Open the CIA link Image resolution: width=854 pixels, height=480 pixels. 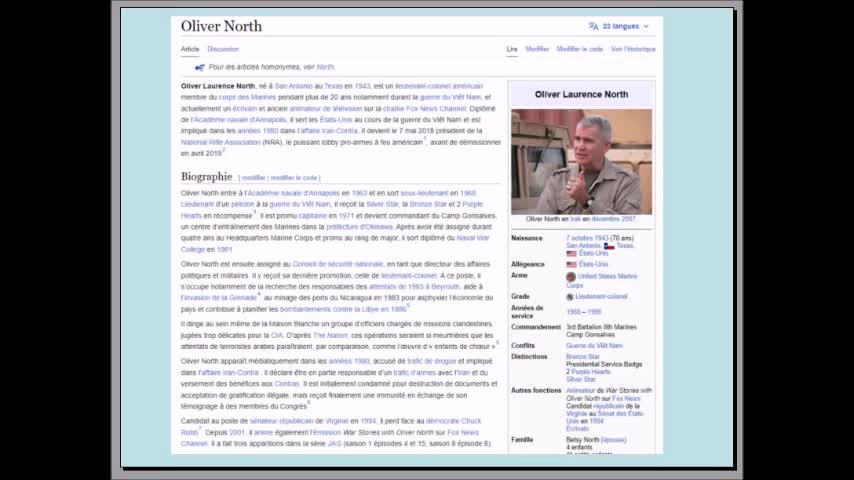pyautogui.click(x=277, y=335)
